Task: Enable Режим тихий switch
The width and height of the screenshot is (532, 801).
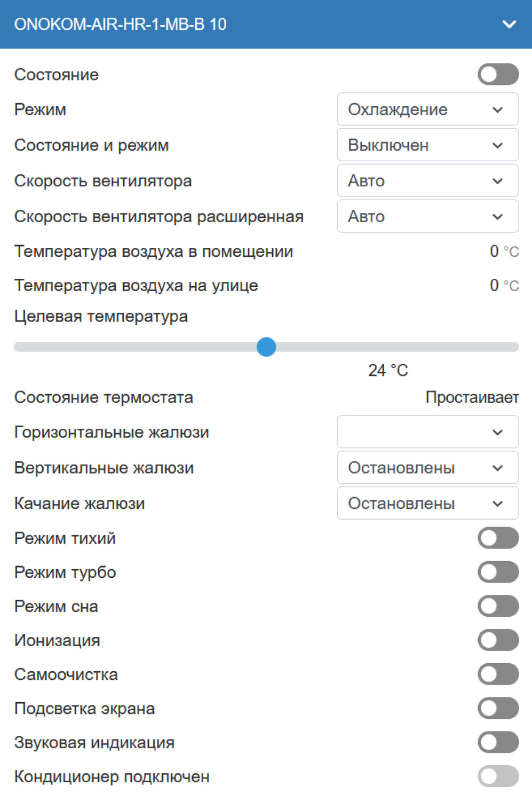Action: click(x=498, y=538)
